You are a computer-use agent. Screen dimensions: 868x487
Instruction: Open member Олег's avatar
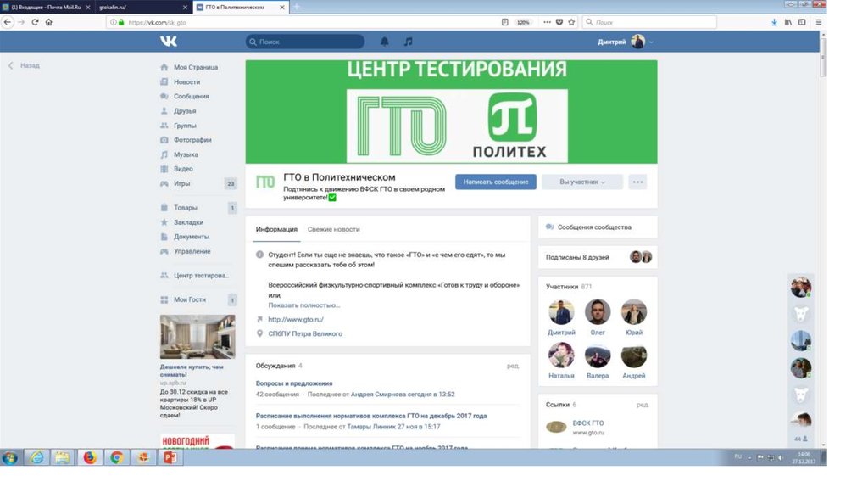[598, 312]
